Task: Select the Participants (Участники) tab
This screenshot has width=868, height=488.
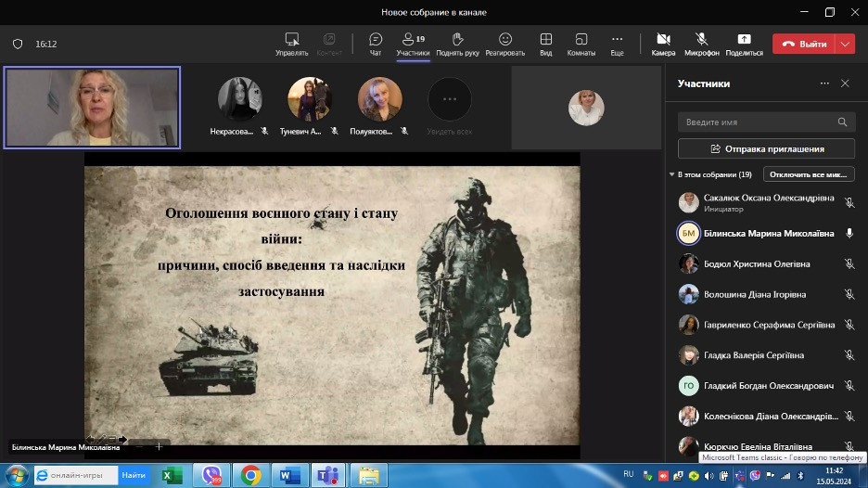Action: [x=413, y=43]
